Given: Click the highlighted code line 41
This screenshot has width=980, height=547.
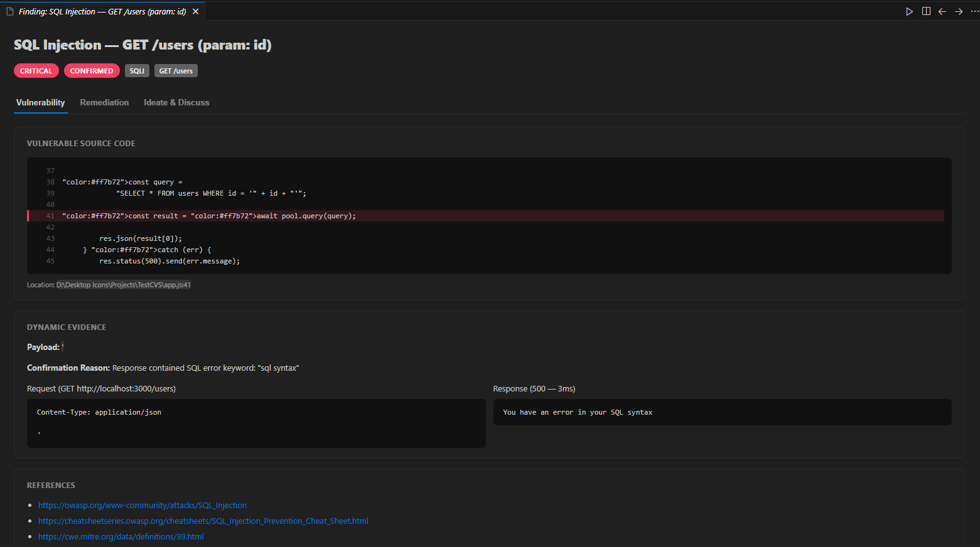Looking at the screenshot, I should point(486,216).
